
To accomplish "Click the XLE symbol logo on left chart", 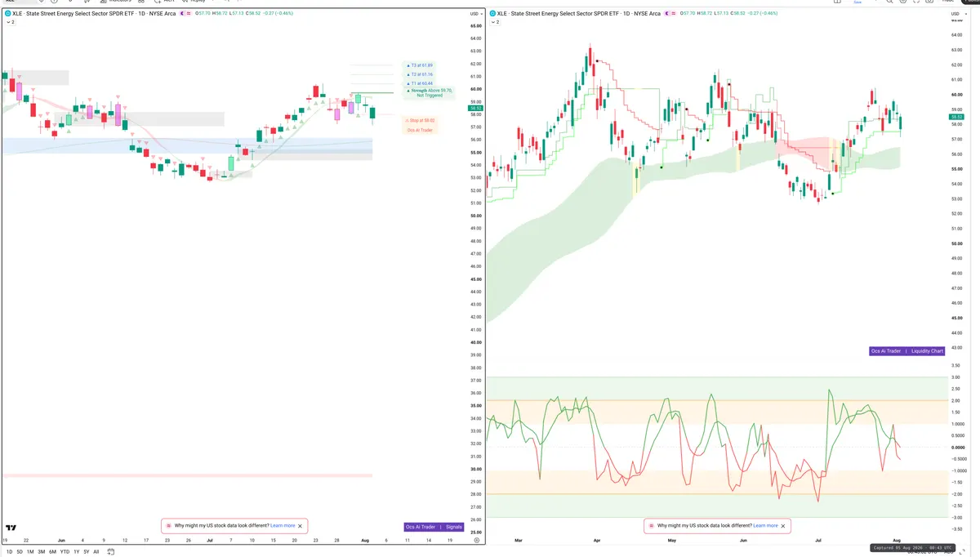I will pyautogui.click(x=8, y=14).
